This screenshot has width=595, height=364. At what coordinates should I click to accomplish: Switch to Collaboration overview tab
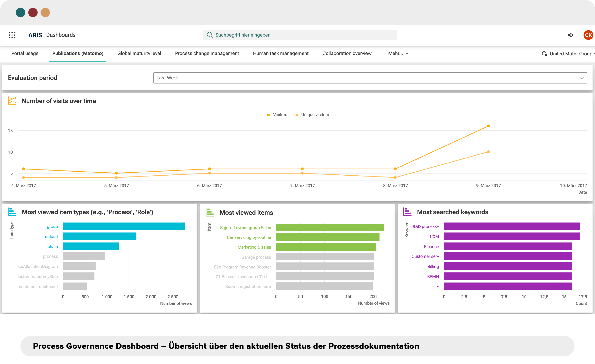coord(347,53)
